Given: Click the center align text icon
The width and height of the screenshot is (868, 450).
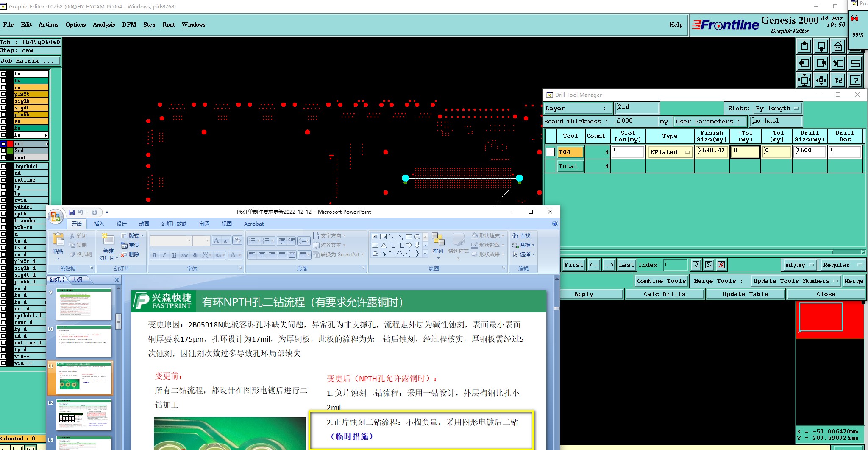Looking at the screenshot, I should click(x=262, y=255).
